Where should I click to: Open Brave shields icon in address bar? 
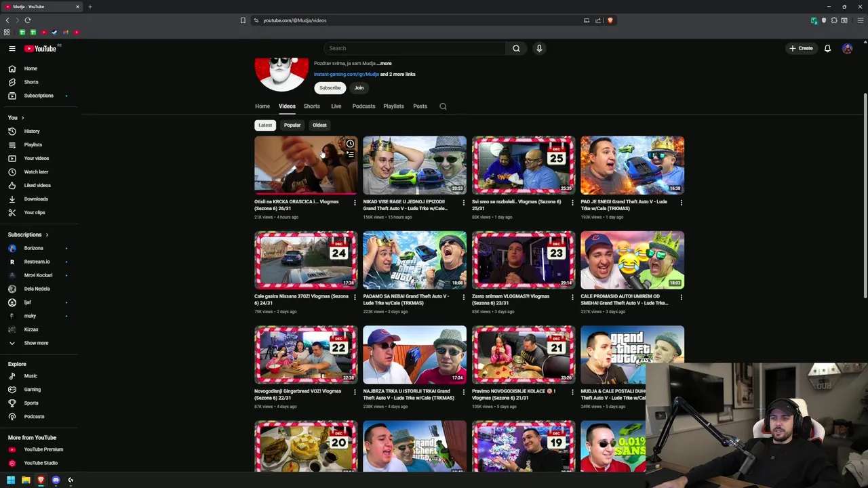tap(610, 20)
